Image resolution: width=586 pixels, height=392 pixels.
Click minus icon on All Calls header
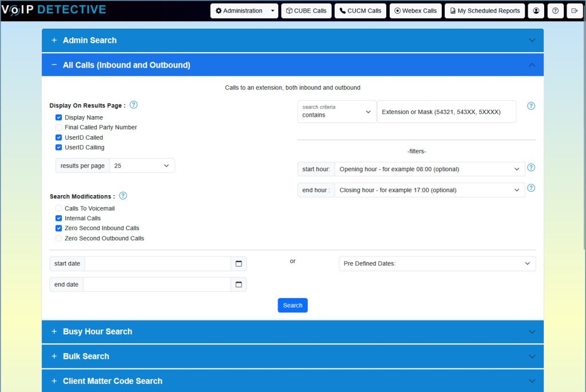pos(54,65)
